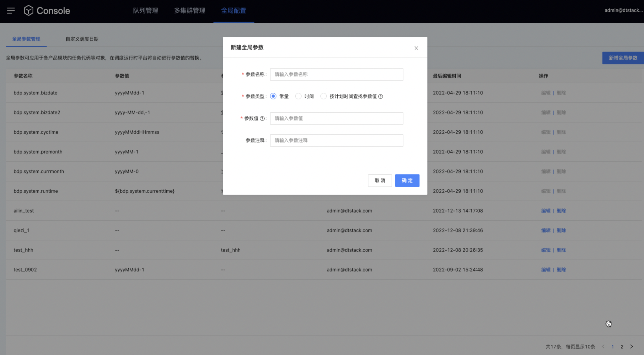
Task: Edit the test_hhh parameter
Action: click(x=546, y=250)
